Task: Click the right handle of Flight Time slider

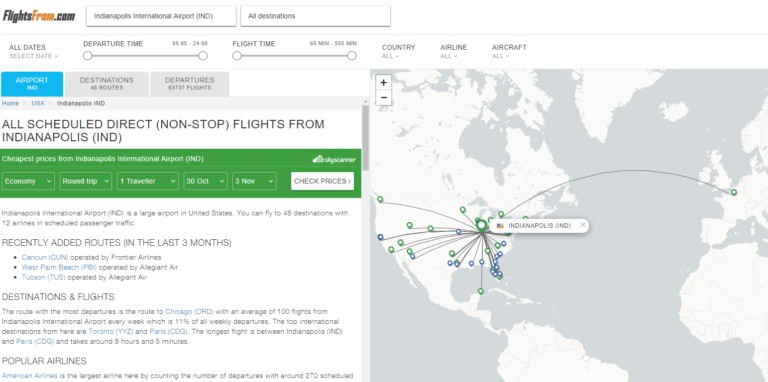Action: click(x=352, y=56)
